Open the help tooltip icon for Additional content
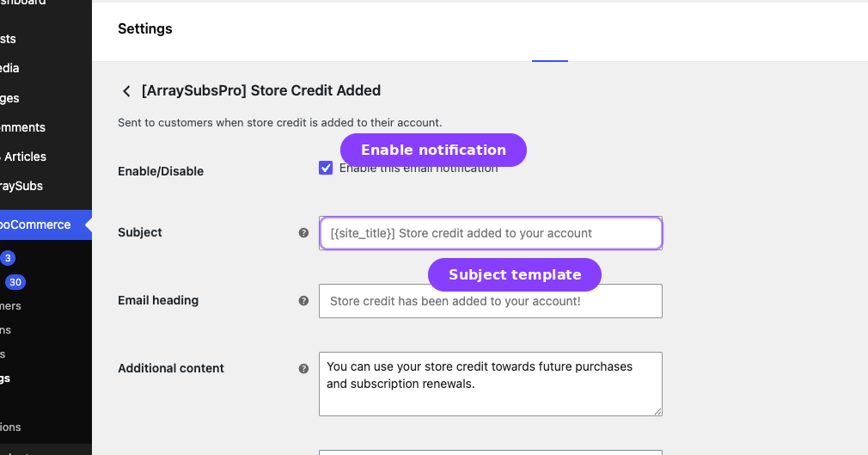 (x=303, y=368)
